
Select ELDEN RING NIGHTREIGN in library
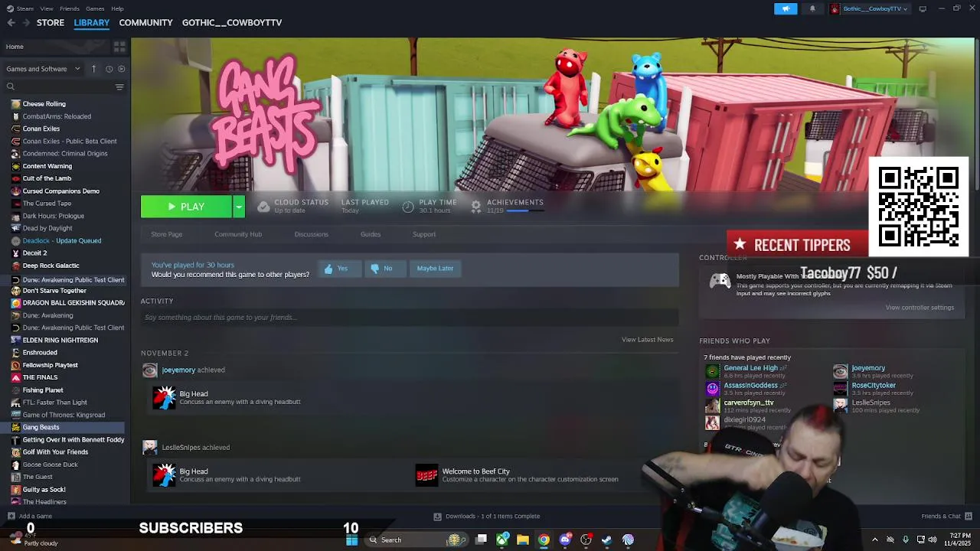[60, 340]
